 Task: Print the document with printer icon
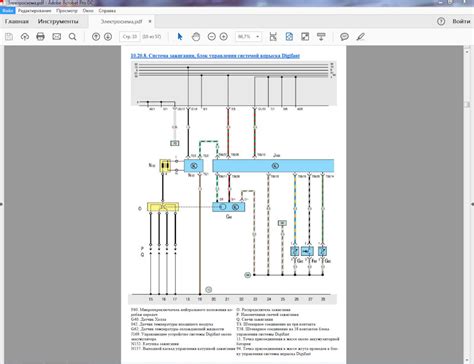click(40, 37)
